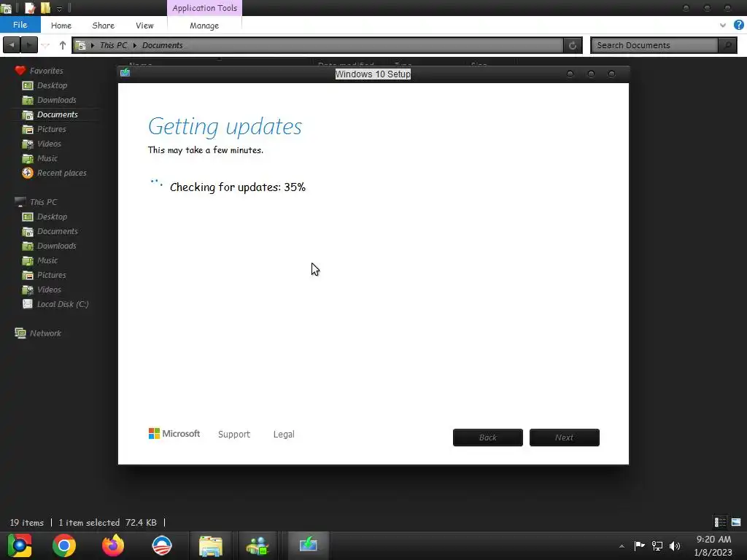Screen dimensions: 747x560
Task: Open Pictures under Favorites
Action: [52, 129]
